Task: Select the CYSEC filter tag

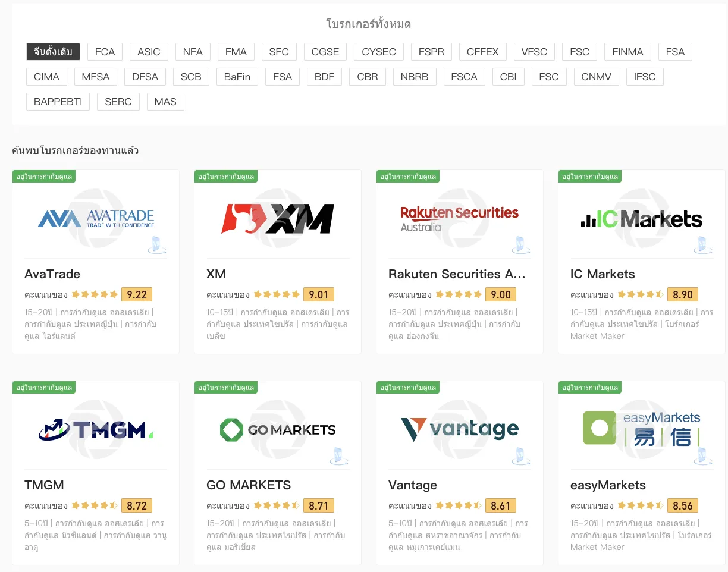Action: (x=379, y=52)
